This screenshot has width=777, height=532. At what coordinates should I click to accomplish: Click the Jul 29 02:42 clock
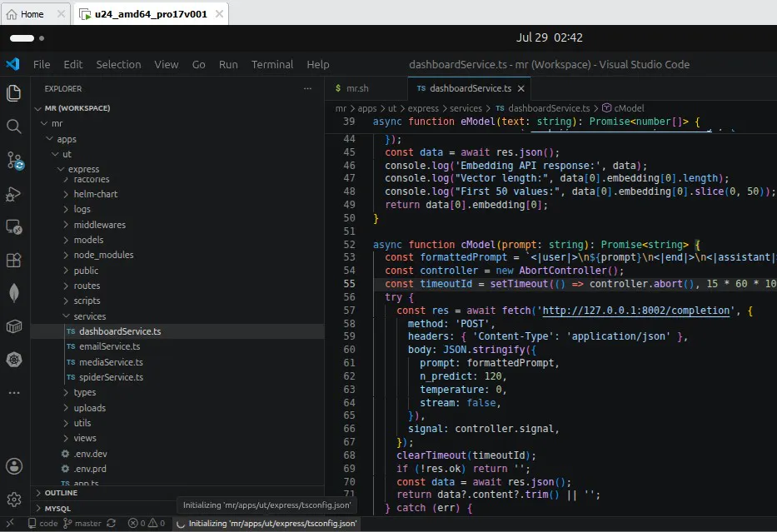549,37
